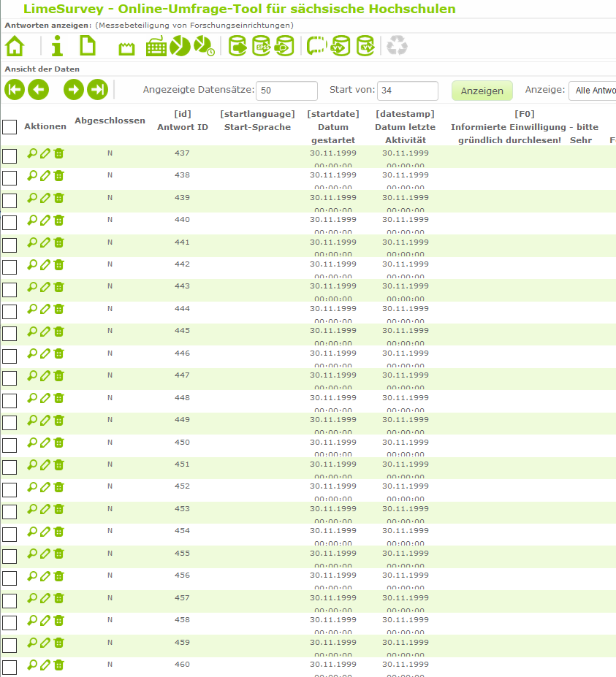
Task: Open the survey information icon
Action: (x=57, y=46)
